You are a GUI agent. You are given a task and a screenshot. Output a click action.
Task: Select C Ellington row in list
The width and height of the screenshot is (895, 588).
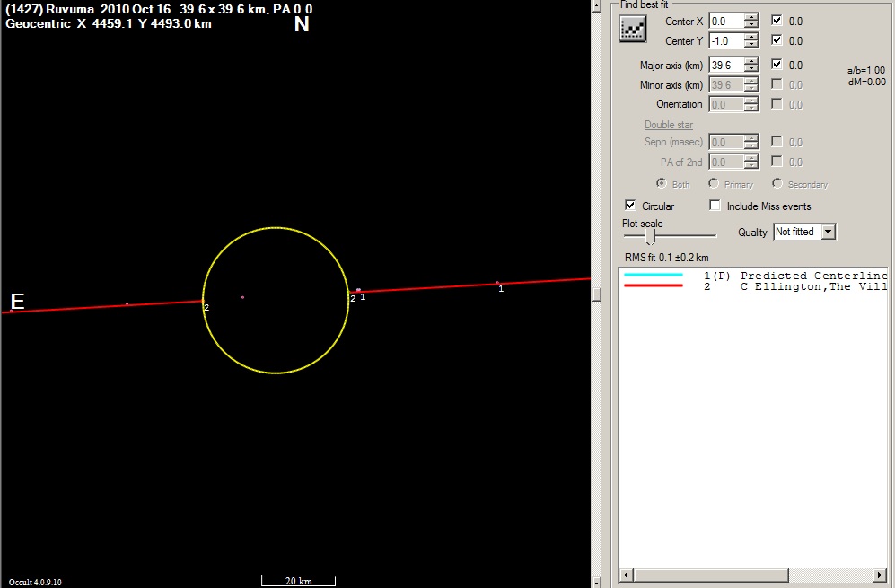pos(753,286)
